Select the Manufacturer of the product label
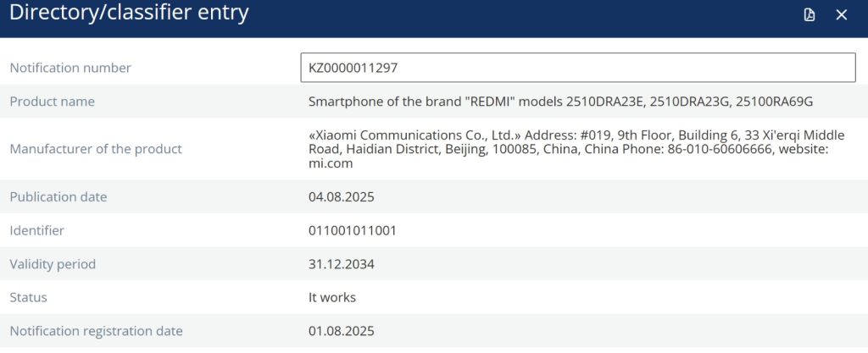868x353 pixels. (x=96, y=149)
